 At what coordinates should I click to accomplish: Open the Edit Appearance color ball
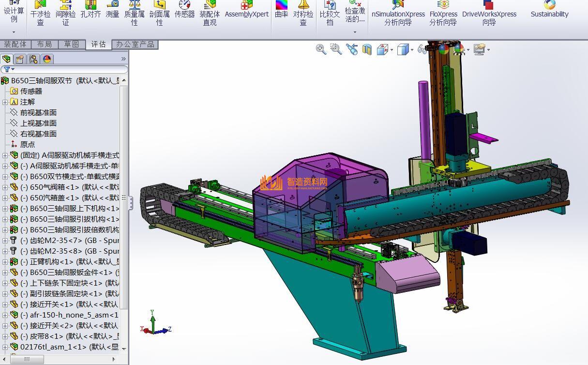(443, 49)
